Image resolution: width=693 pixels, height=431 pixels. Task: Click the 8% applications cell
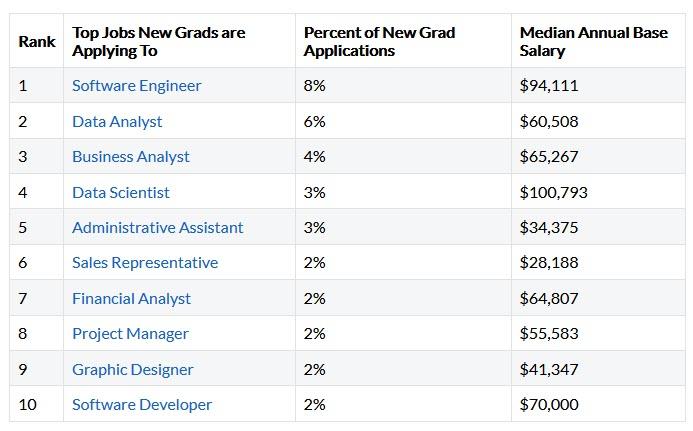pyautogui.click(x=315, y=86)
